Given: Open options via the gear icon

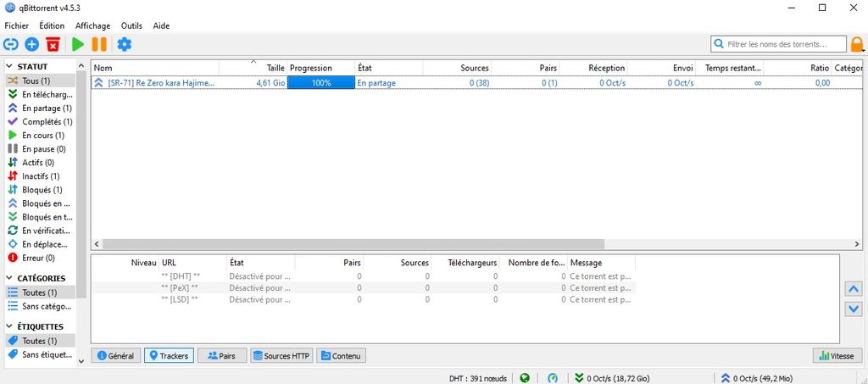Looking at the screenshot, I should (125, 44).
